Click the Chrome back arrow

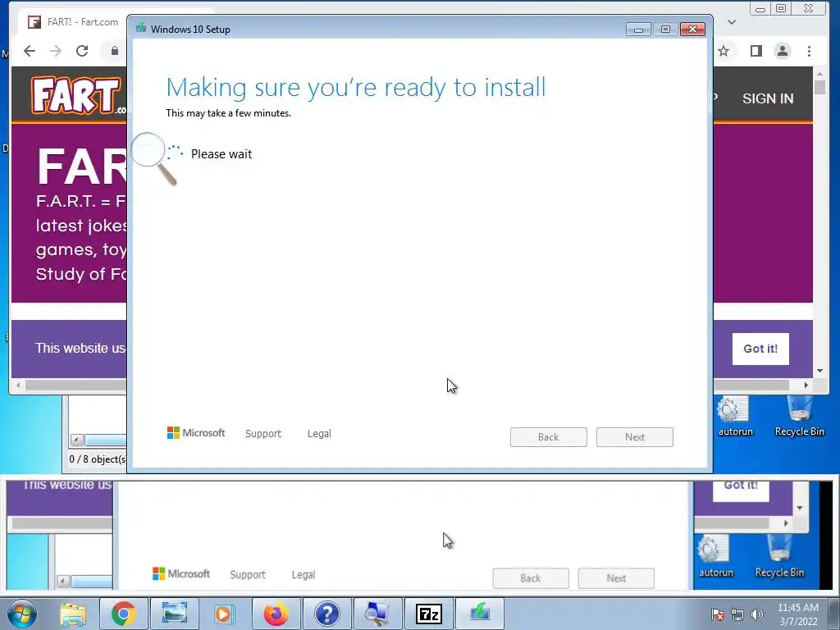click(30, 51)
